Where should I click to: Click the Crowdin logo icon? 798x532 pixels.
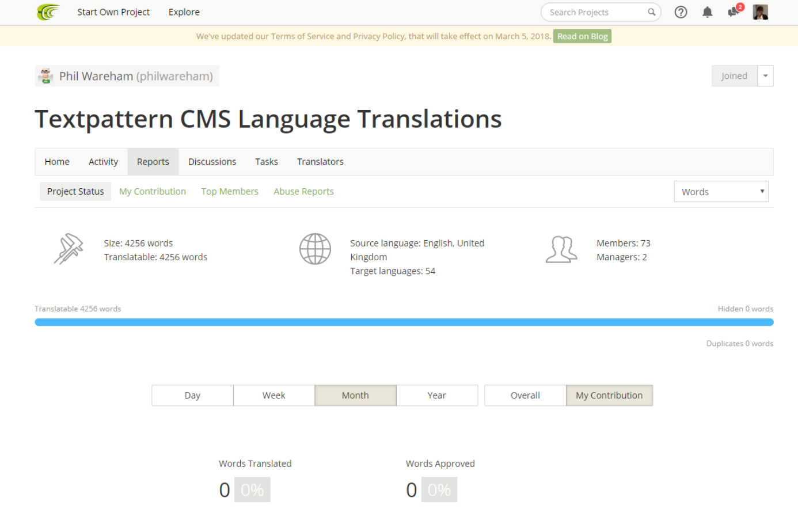[48, 12]
